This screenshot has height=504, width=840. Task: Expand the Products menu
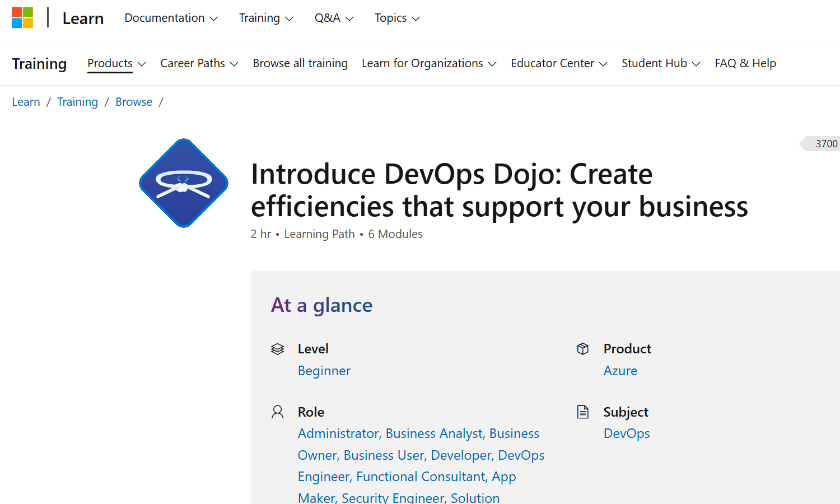coord(116,63)
